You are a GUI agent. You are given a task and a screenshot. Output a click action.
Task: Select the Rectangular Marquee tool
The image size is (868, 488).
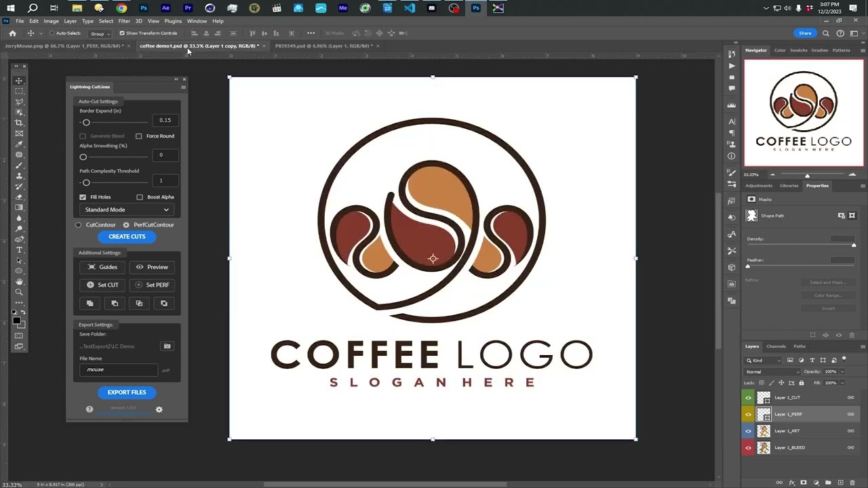(x=19, y=91)
